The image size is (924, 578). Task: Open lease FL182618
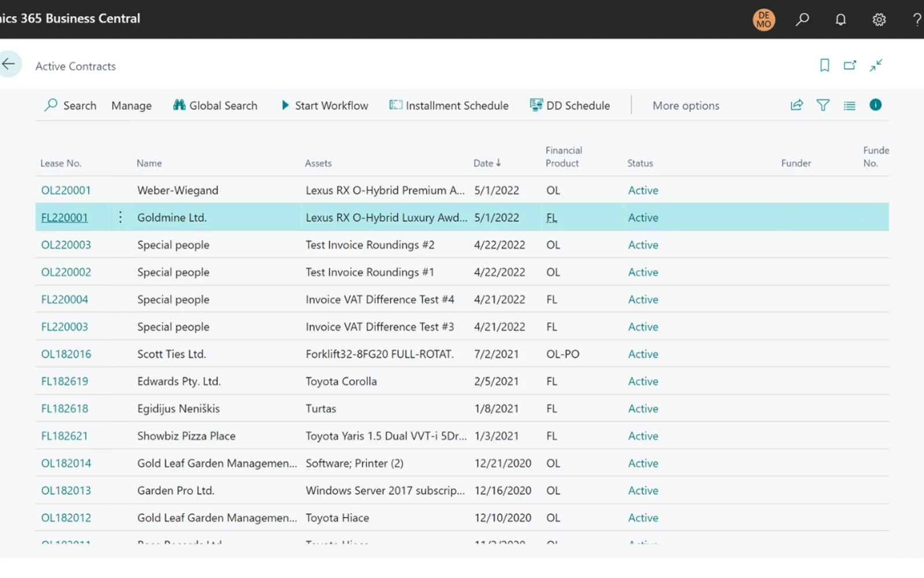pyautogui.click(x=65, y=408)
